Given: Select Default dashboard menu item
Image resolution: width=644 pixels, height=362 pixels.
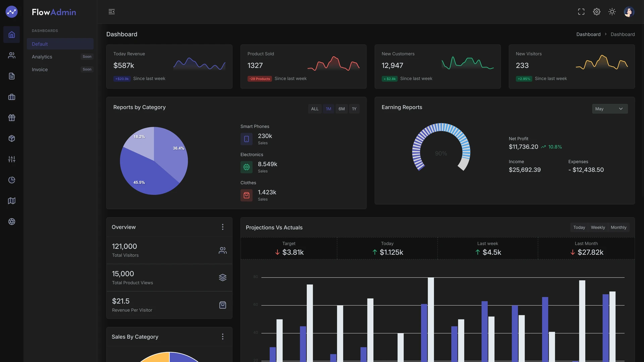Looking at the screenshot, I should pos(60,44).
